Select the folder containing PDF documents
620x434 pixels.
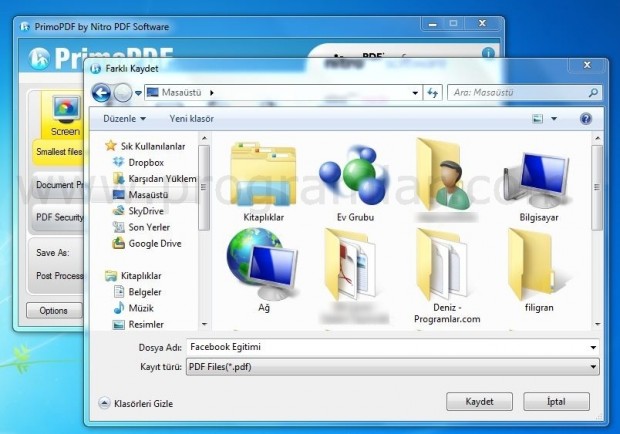click(x=354, y=275)
